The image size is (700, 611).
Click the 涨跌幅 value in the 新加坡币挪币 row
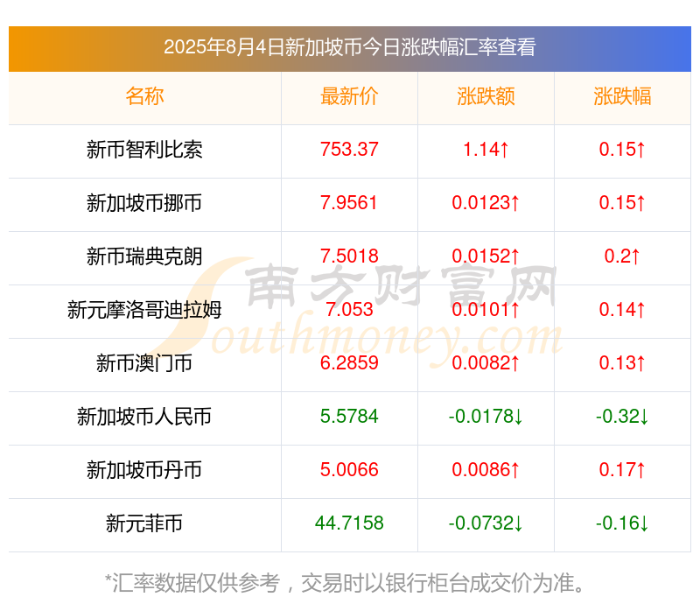622,203
